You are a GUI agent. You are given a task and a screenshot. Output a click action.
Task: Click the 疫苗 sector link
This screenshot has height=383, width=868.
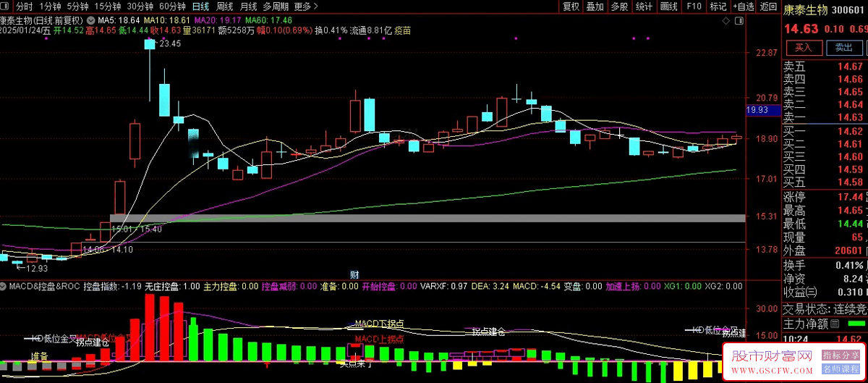pos(402,31)
